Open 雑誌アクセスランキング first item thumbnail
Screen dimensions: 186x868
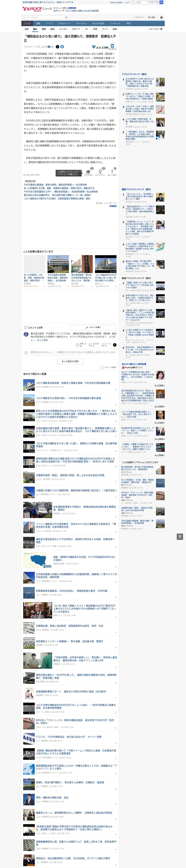(160, 197)
